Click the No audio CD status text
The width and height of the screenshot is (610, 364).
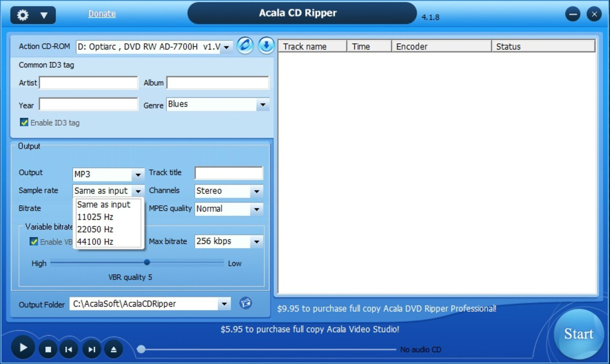[x=421, y=349]
